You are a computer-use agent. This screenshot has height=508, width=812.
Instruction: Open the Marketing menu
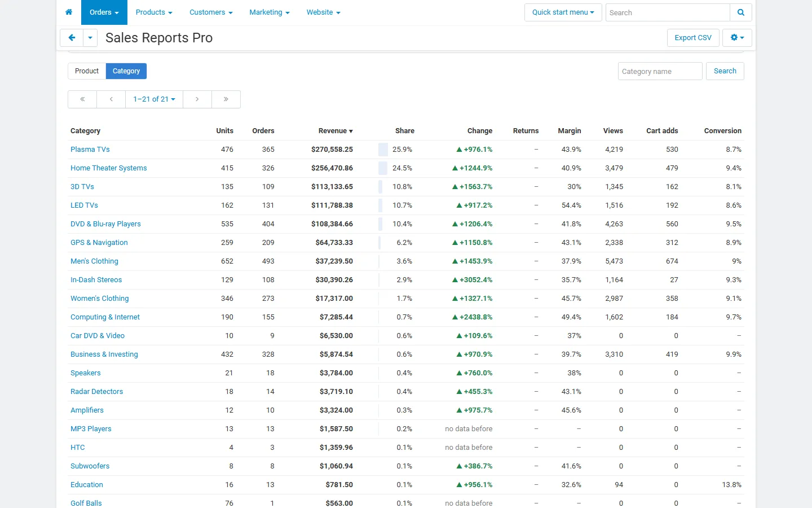pos(270,12)
